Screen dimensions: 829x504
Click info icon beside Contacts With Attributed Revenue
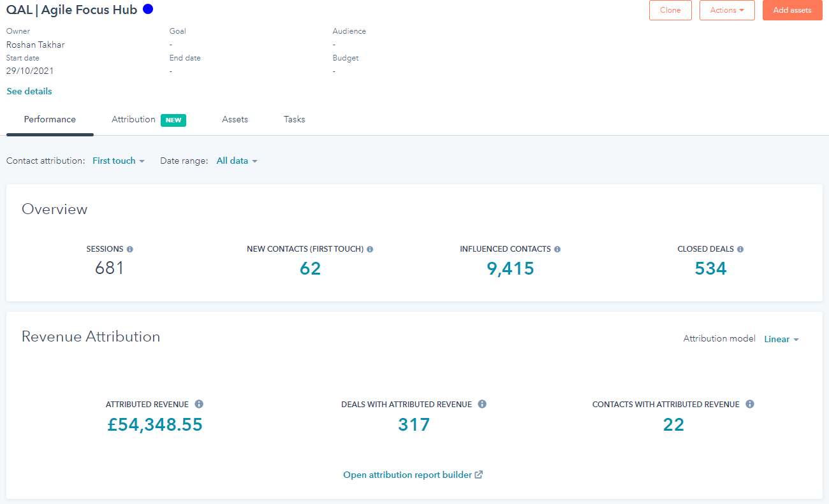click(750, 404)
